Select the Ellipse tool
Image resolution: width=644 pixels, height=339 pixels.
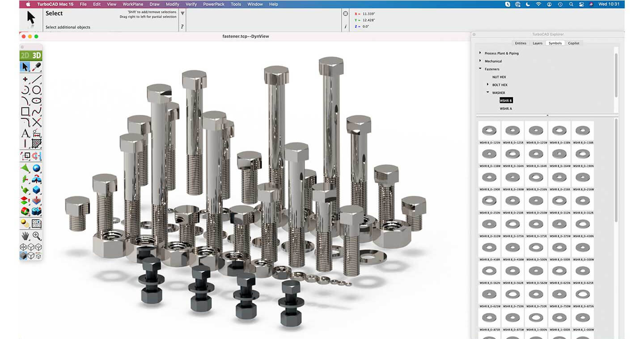click(37, 101)
